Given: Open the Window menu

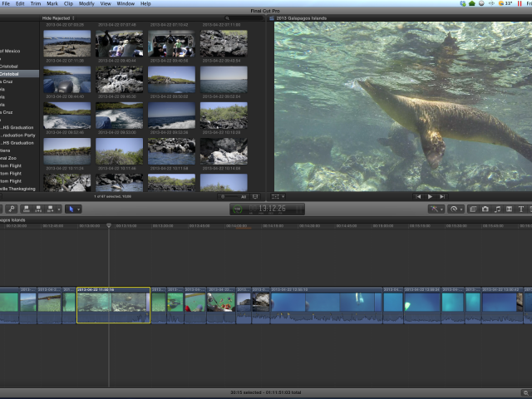Looking at the screenshot, I should click(126, 3).
